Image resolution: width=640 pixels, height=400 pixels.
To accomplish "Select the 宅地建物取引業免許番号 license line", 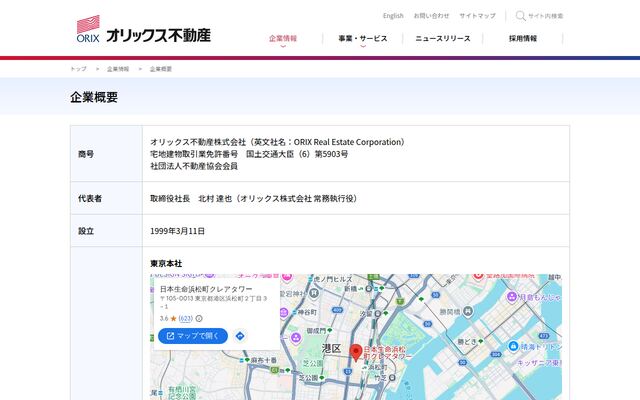I will point(249,154).
